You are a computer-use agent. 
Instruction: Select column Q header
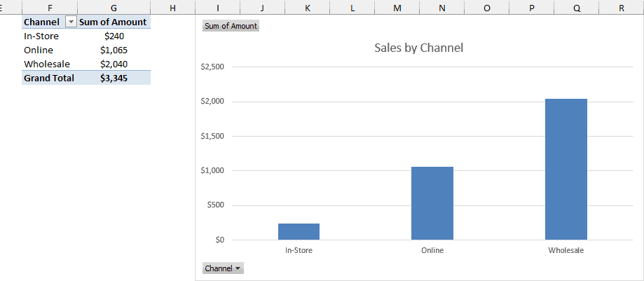click(577, 8)
